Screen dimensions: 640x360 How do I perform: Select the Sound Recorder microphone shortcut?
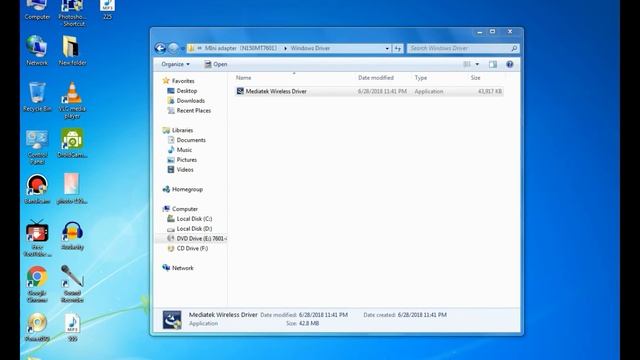(x=72, y=284)
